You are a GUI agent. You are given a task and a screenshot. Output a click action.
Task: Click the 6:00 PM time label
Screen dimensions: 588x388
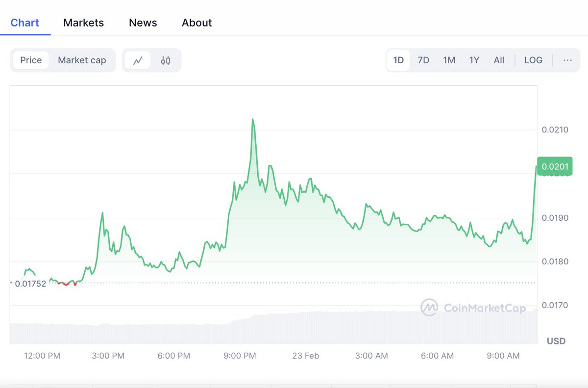point(173,356)
